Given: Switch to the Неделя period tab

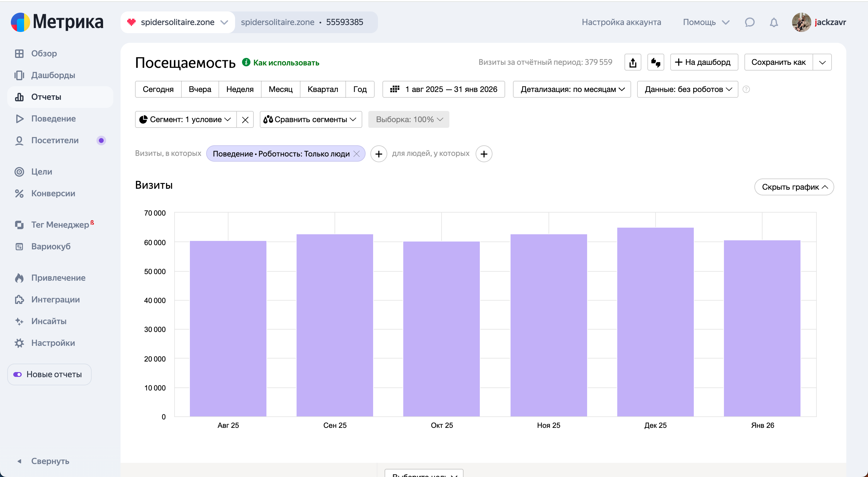Looking at the screenshot, I should [x=240, y=89].
